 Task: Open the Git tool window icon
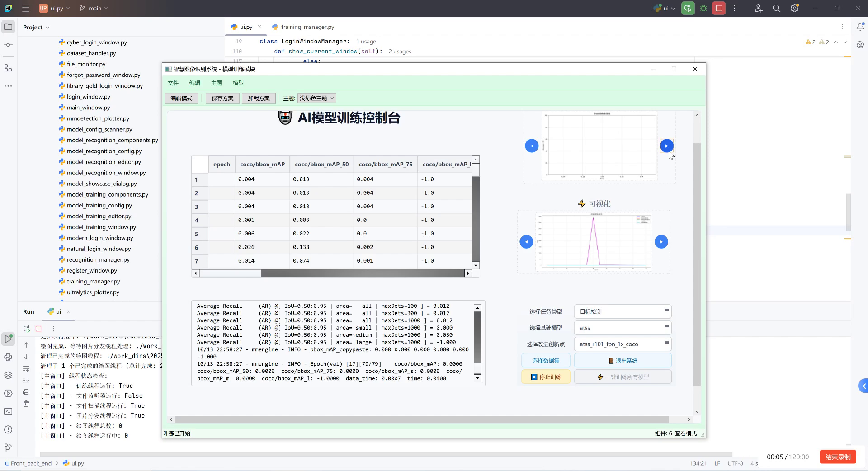tap(8, 447)
